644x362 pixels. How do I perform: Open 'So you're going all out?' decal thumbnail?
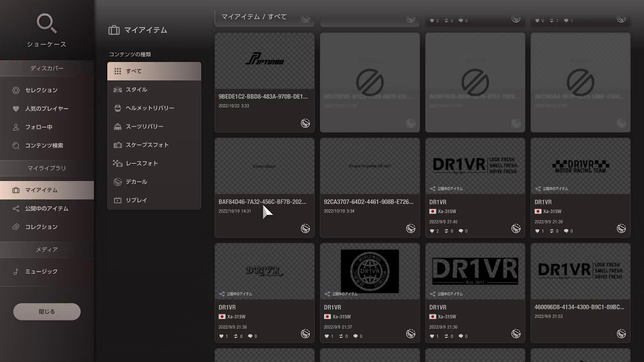point(370,166)
